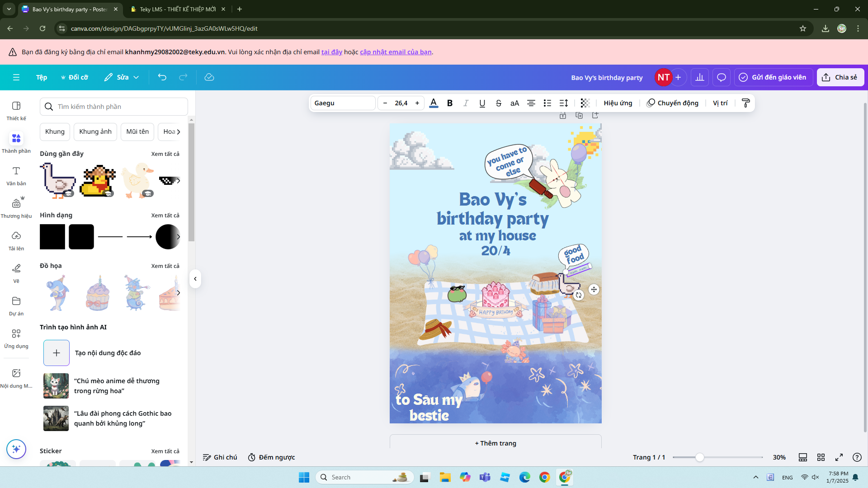The image size is (868, 488).
Task: Toggle bold formatting
Action: point(450,103)
